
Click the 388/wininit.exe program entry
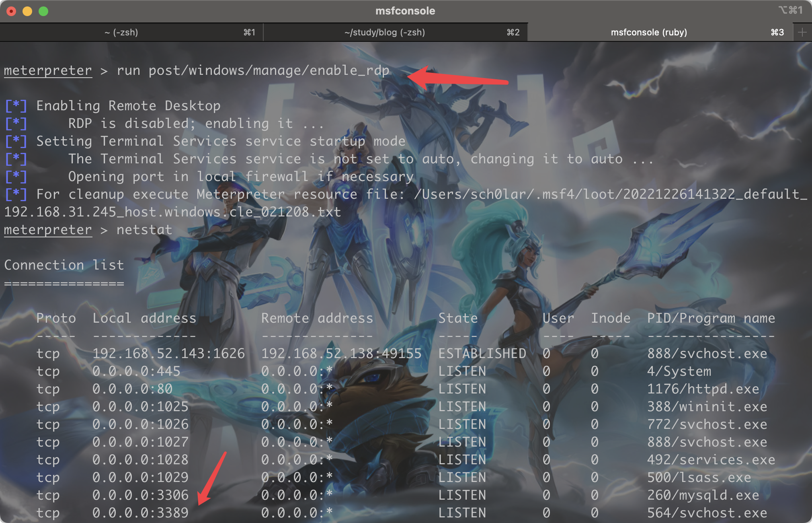[x=707, y=407]
